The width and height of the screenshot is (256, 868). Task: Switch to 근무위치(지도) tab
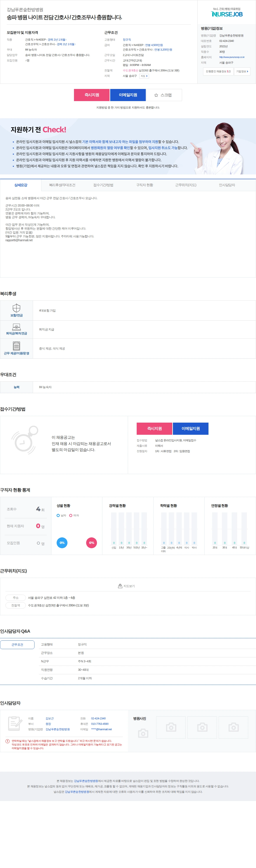(186, 185)
